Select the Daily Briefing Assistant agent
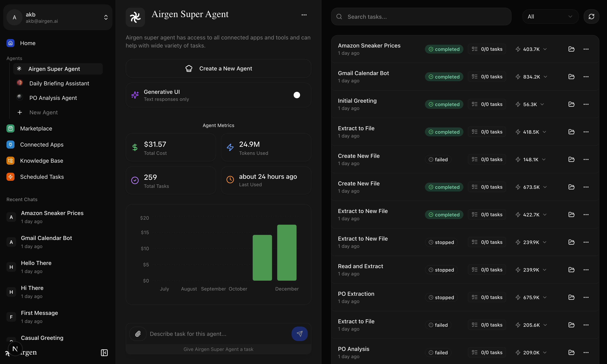 (59, 83)
